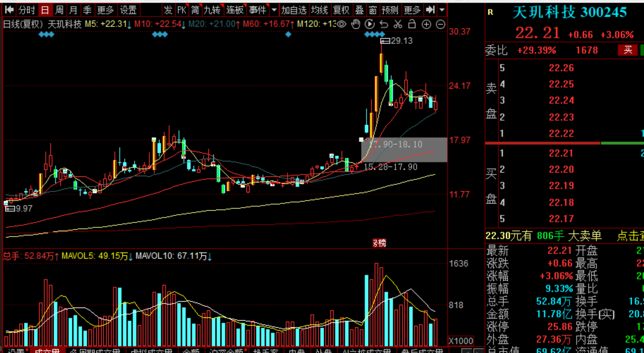Click the undo arrow icon
644x353 pixels.
tap(384, 24)
